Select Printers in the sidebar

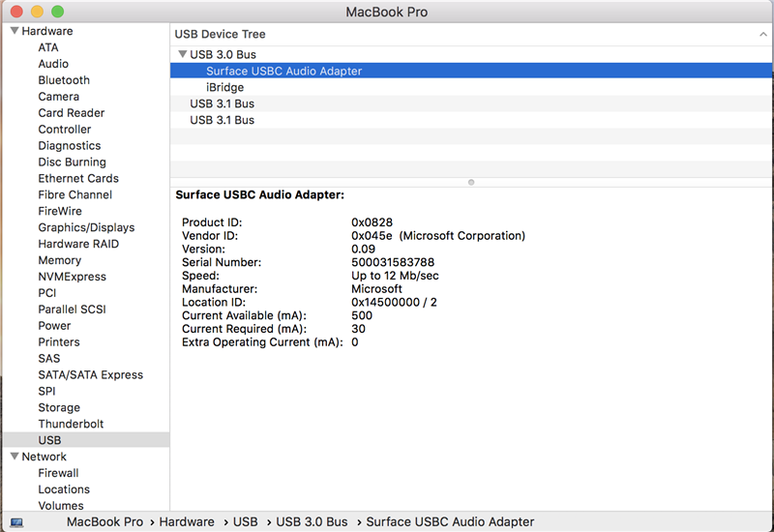(59, 341)
